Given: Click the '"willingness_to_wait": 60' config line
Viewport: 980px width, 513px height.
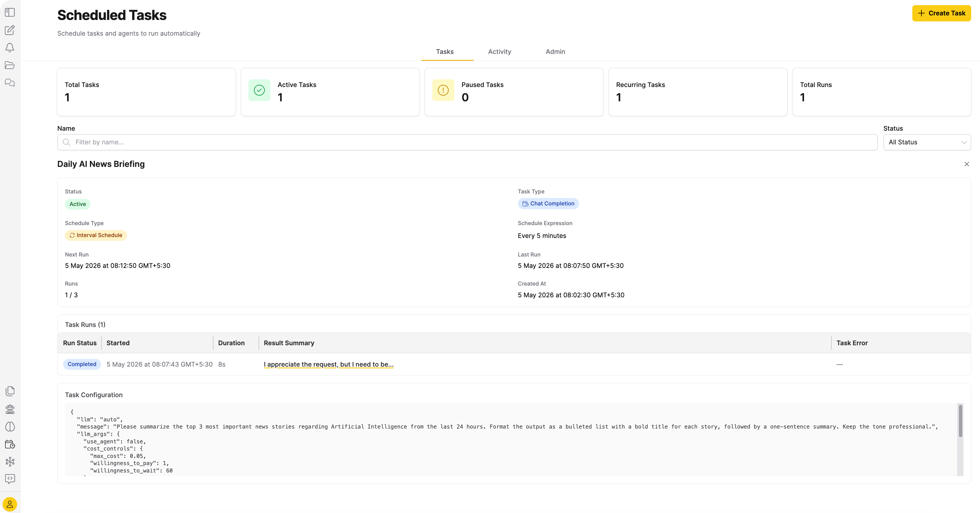Looking at the screenshot, I should (x=131, y=470).
